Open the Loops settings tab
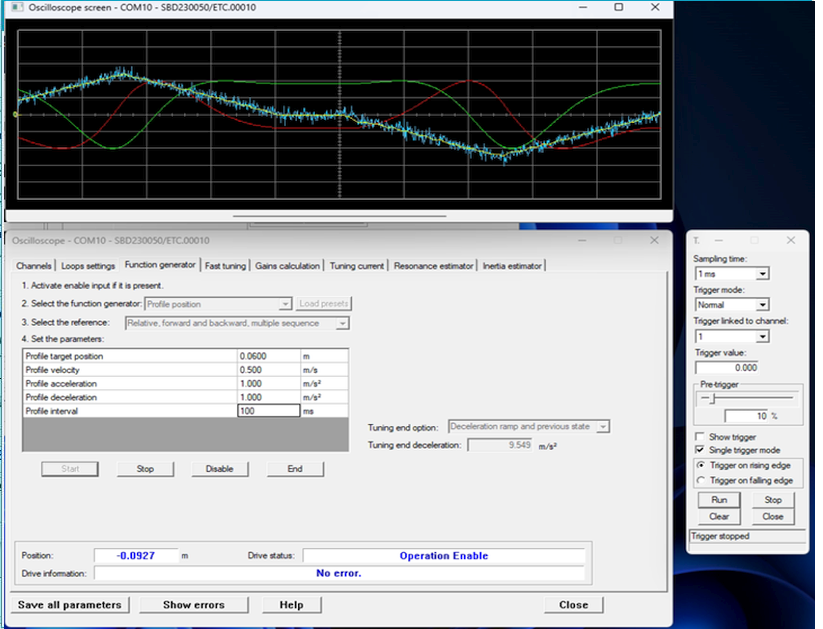 tap(88, 266)
